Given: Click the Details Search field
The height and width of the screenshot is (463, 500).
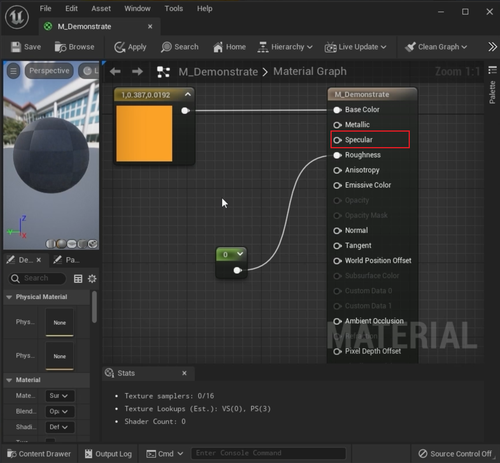Looking at the screenshot, I should tap(37, 278).
